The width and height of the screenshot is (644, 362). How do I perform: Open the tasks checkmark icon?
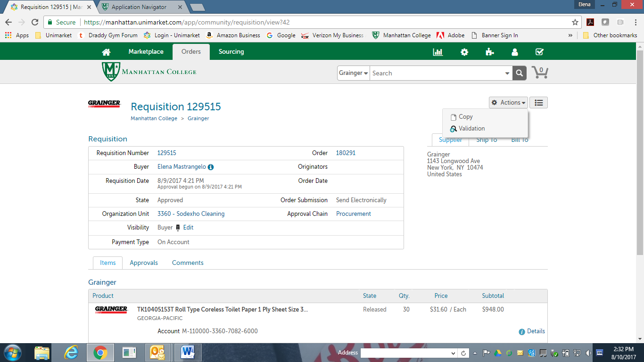coord(540,52)
